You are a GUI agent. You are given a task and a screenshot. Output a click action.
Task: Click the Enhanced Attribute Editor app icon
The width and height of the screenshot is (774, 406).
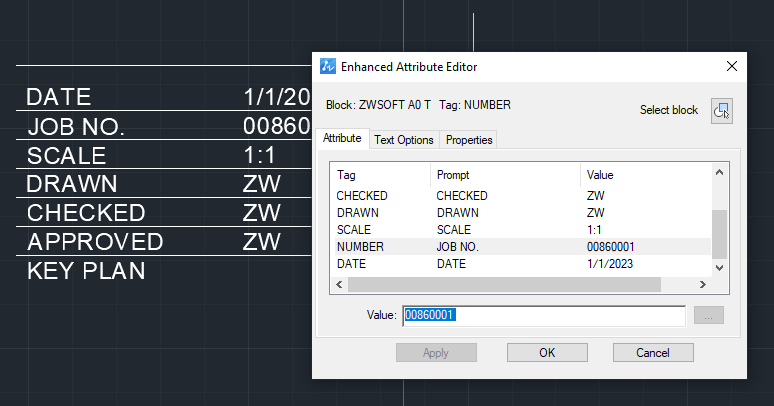pos(328,66)
